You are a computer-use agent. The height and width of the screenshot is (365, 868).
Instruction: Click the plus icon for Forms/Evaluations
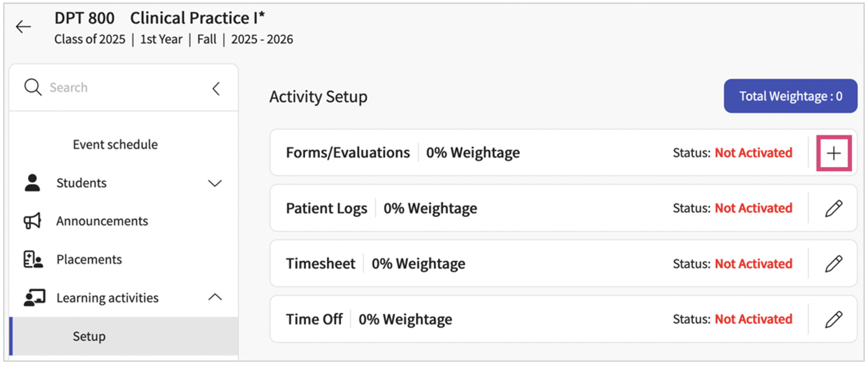click(x=833, y=153)
